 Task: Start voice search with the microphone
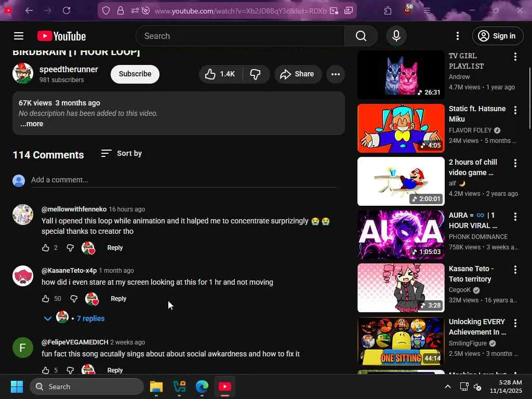pyautogui.click(x=396, y=36)
